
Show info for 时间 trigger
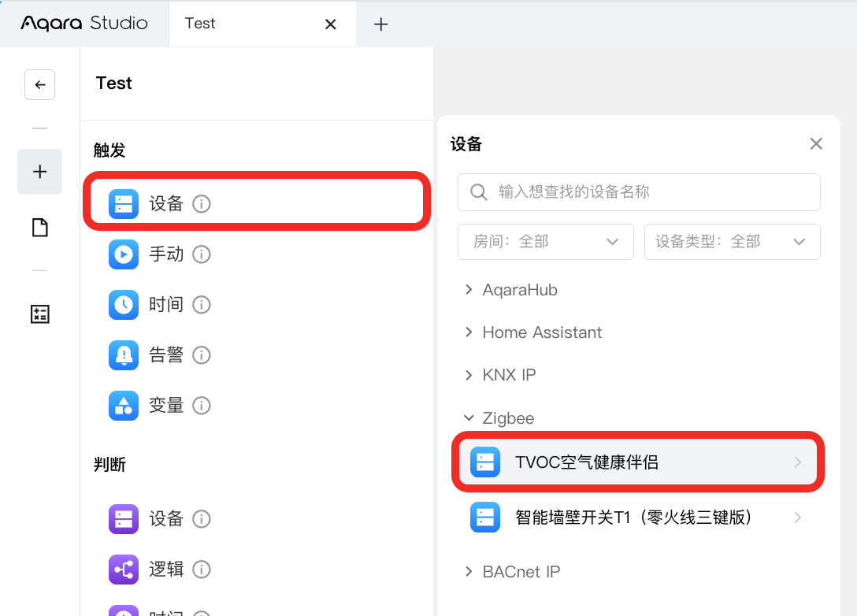point(201,304)
